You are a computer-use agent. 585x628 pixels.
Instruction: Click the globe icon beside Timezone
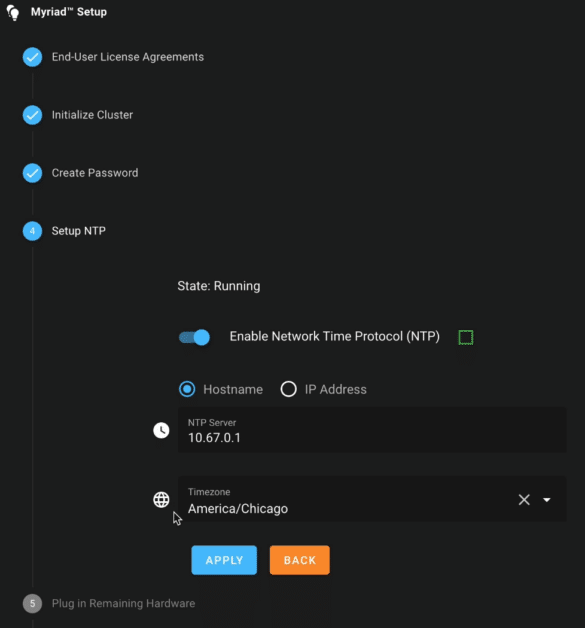pos(161,499)
